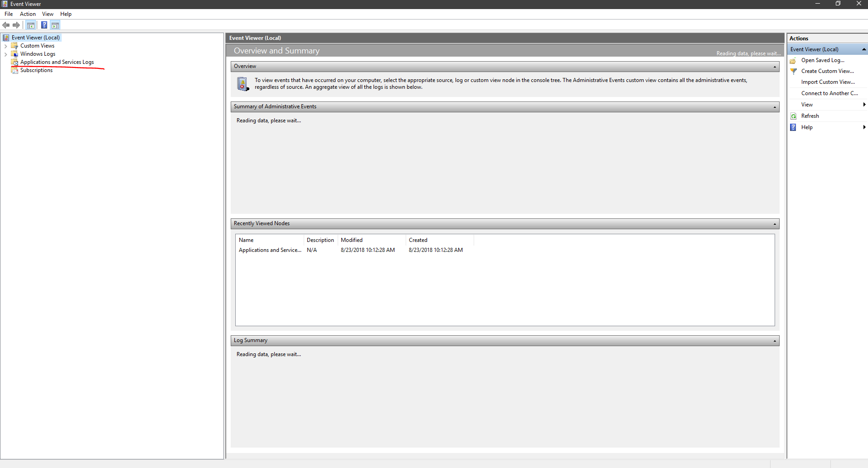The width and height of the screenshot is (868, 468).
Task: Click the Create Custom View funnel icon
Action: (793, 71)
